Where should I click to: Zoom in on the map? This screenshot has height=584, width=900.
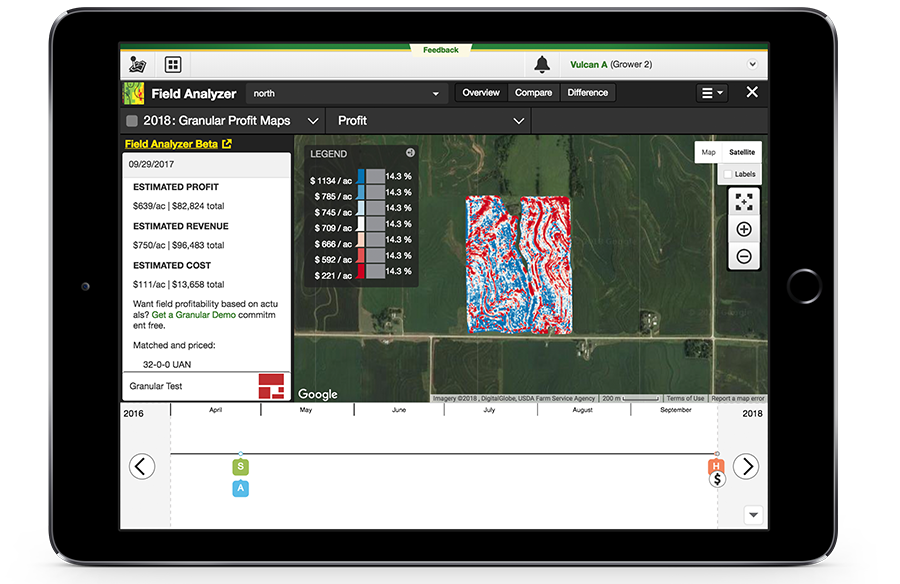[744, 229]
